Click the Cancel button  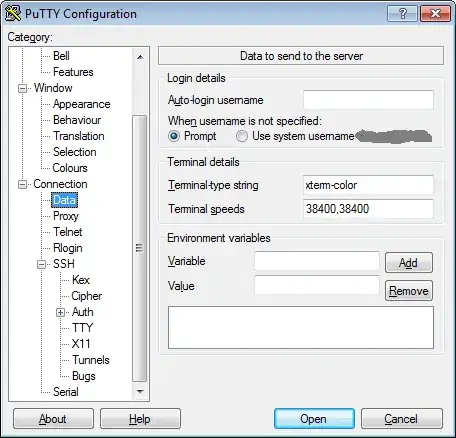click(402, 419)
